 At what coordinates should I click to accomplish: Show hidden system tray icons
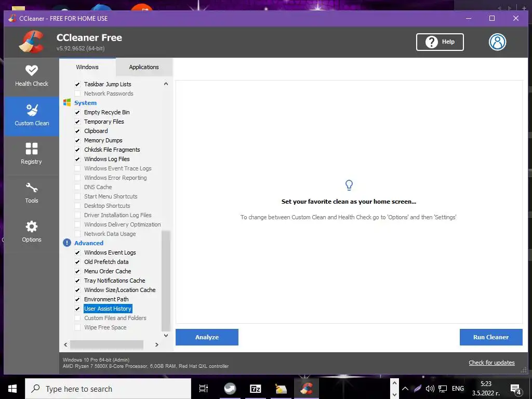point(405,389)
